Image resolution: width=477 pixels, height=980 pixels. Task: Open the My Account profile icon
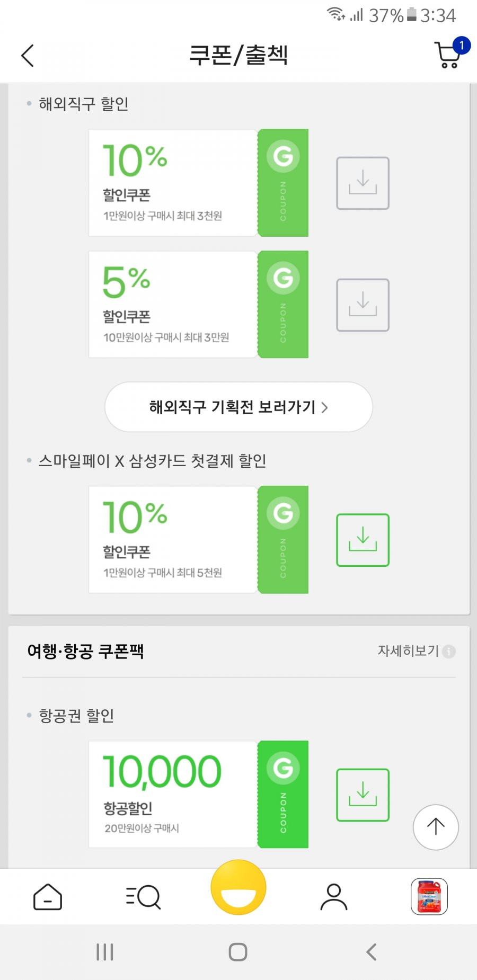click(334, 897)
